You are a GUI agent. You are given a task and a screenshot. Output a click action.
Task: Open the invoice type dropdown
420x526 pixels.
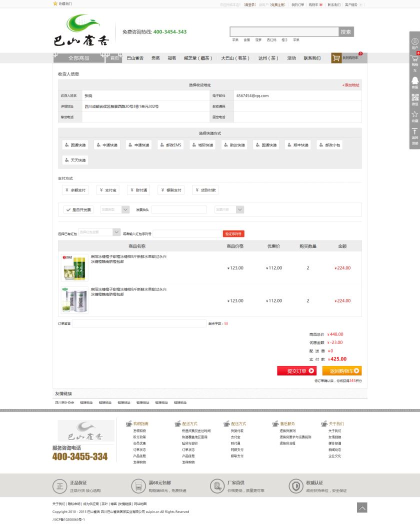[114, 209]
